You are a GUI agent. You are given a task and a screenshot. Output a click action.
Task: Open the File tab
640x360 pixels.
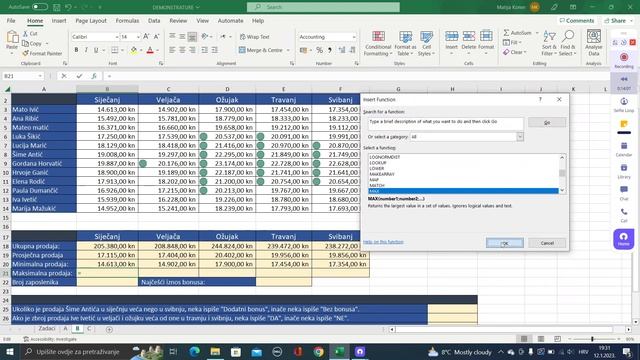click(11, 20)
